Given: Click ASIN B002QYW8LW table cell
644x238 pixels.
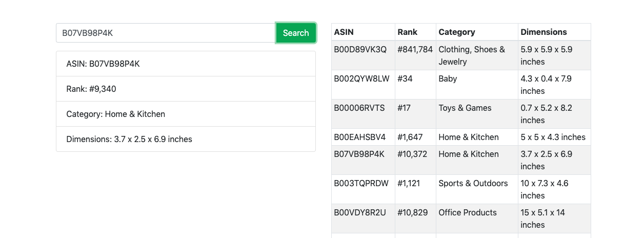Looking at the screenshot, I should pyautogui.click(x=363, y=85).
